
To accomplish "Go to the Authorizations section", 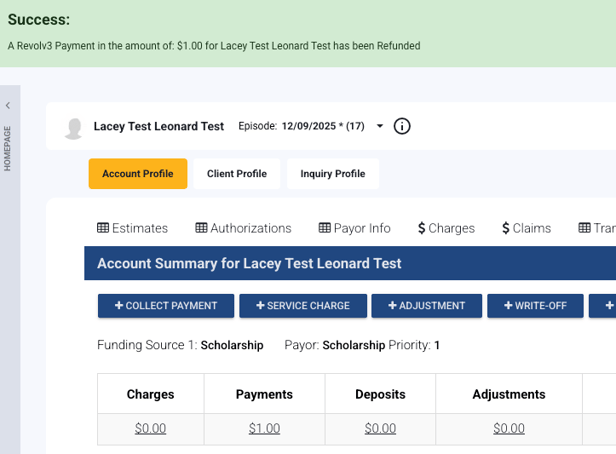I will [243, 228].
